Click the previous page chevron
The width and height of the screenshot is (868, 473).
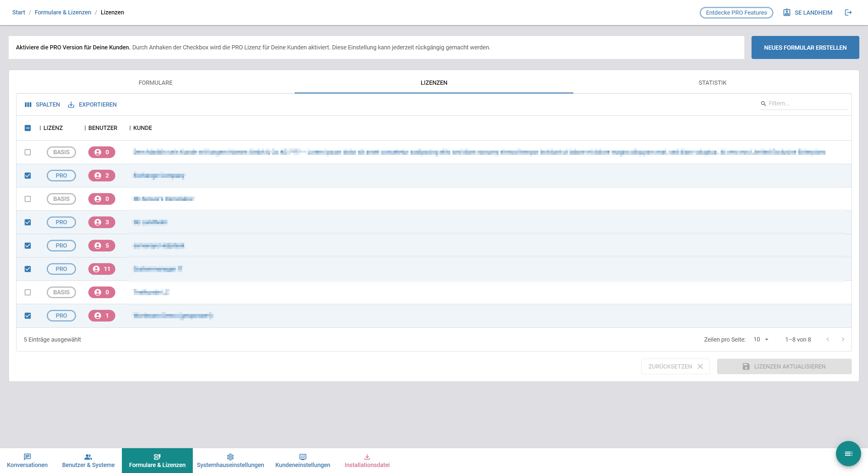point(828,339)
